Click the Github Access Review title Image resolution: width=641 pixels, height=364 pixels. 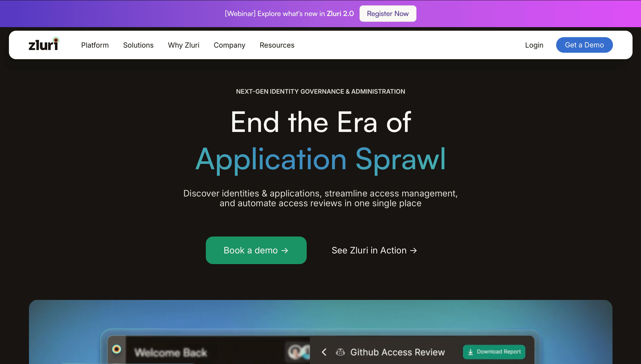coord(397,352)
